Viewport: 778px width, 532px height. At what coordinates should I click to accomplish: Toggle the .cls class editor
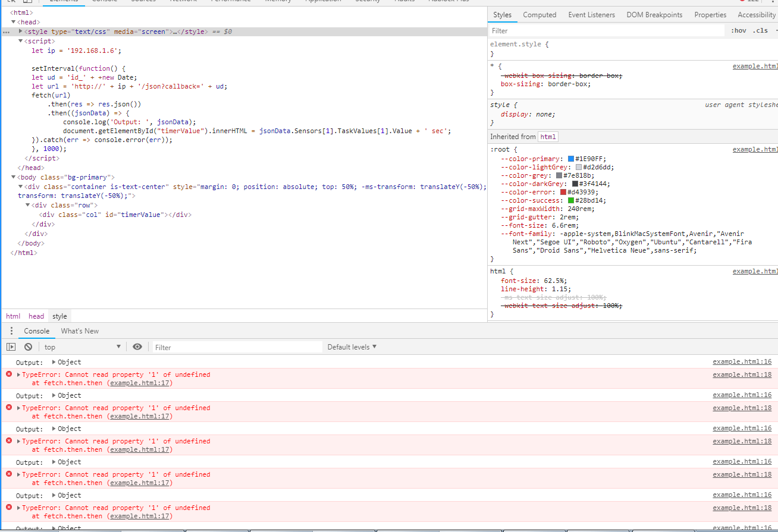[x=760, y=31]
